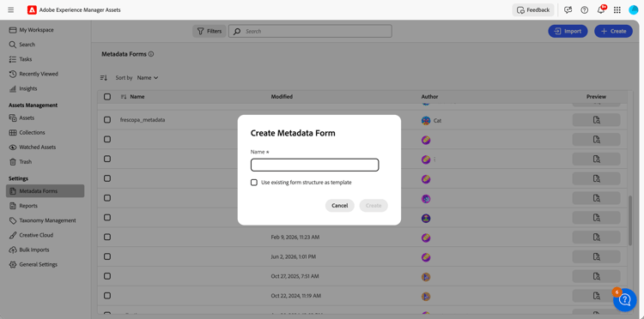Open the Filters button

(209, 31)
